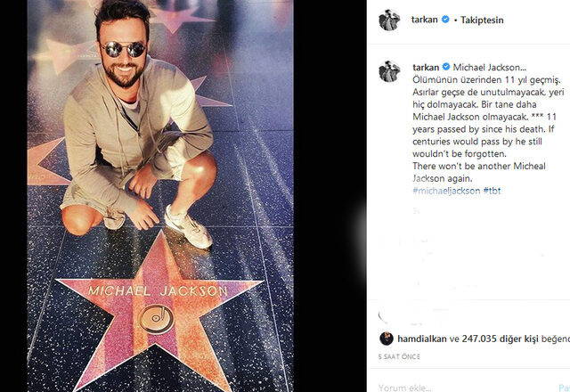Click tarkan's avatar next to the caption
This screenshot has height=392, width=570.
tap(388, 72)
